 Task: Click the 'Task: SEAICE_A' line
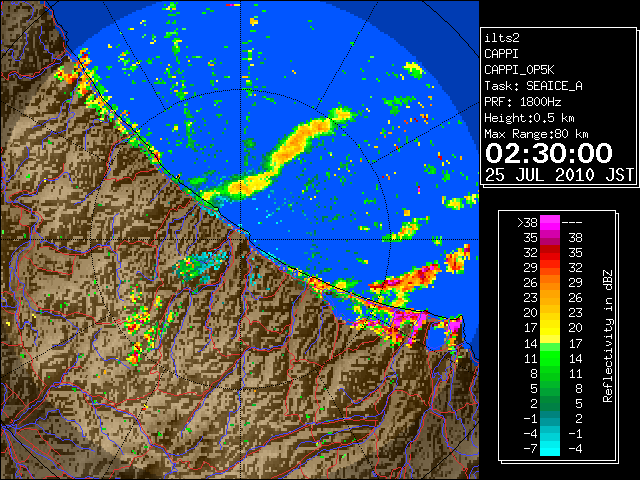click(x=533, y=86)
